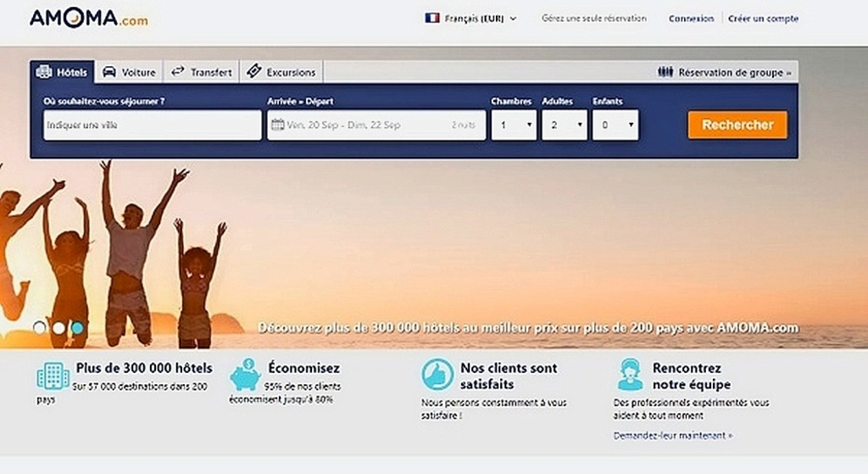This screenshot has height=474, width=868.
Task: Click the thumbs-up satisfied clients icon
Action: [437, 375]
